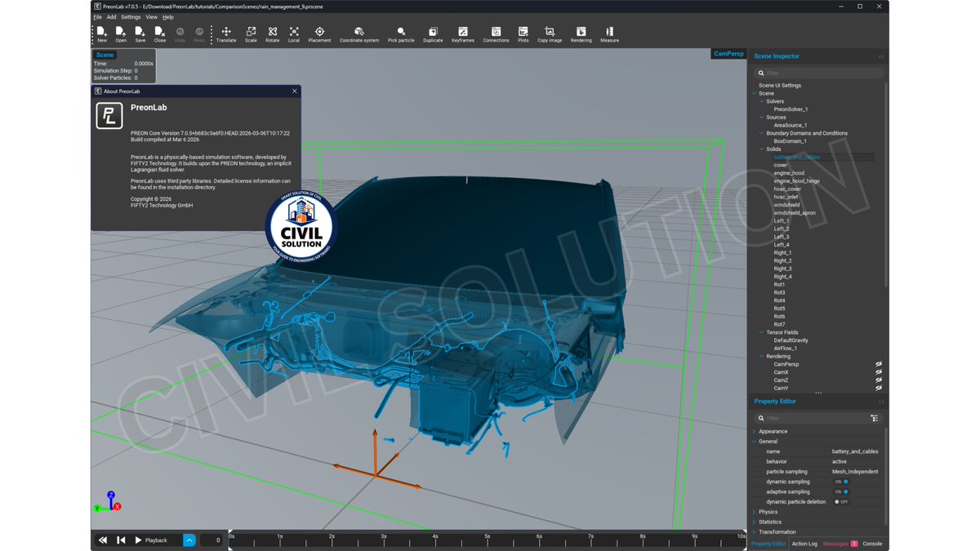Step back one frame in playback
Viewport: 980px width, 551px height.
pos(121,540)
